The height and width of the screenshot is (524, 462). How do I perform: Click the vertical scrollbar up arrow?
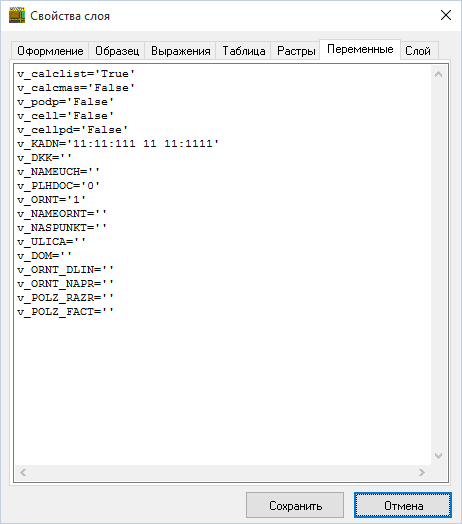click(439, 74)
